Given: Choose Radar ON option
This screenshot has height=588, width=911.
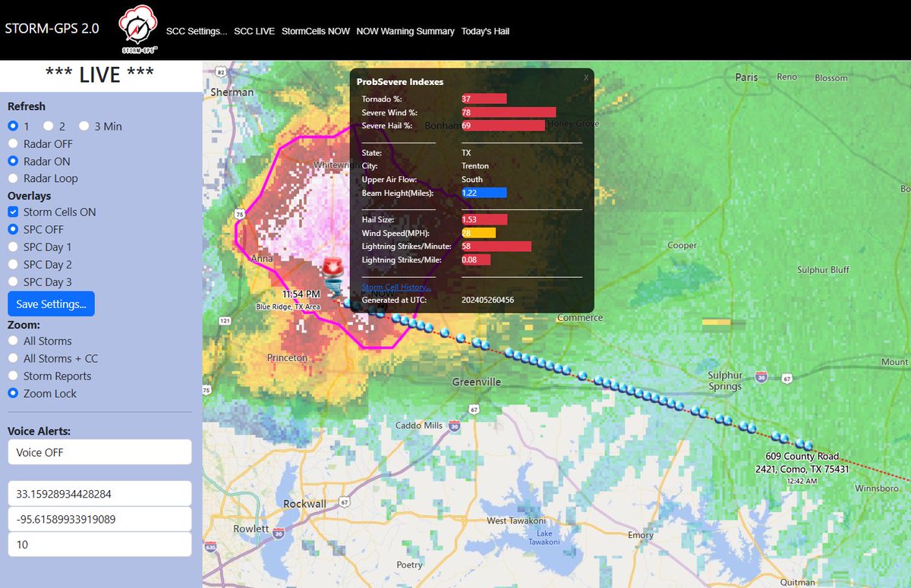Looking at the screenshot, I should click(x=13, y=161).
